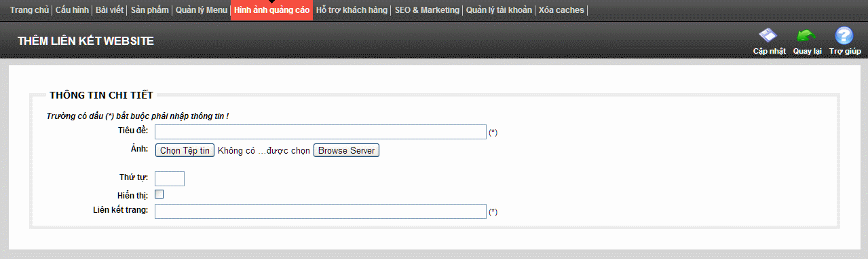Open the Hỗ trợ khách hàng menu

352,10
